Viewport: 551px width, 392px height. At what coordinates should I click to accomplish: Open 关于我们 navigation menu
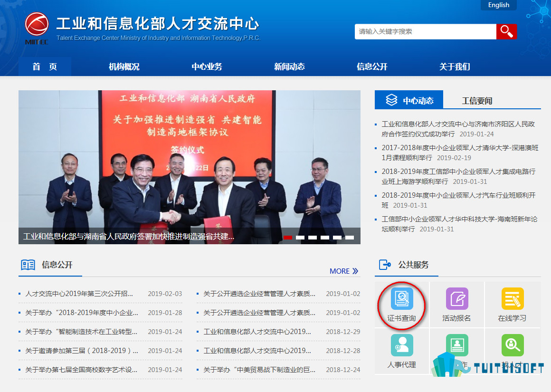coord(455,67)
